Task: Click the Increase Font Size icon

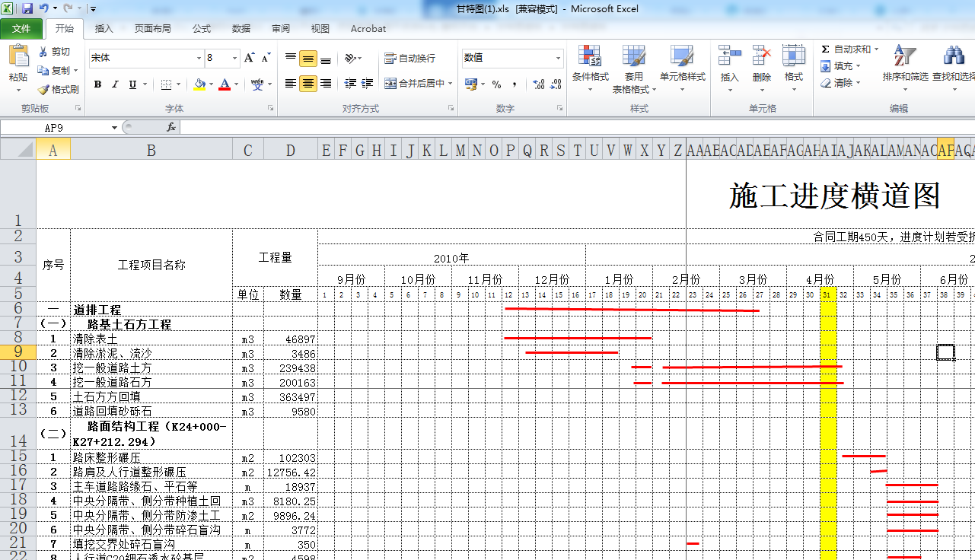Action: [249, 58]
